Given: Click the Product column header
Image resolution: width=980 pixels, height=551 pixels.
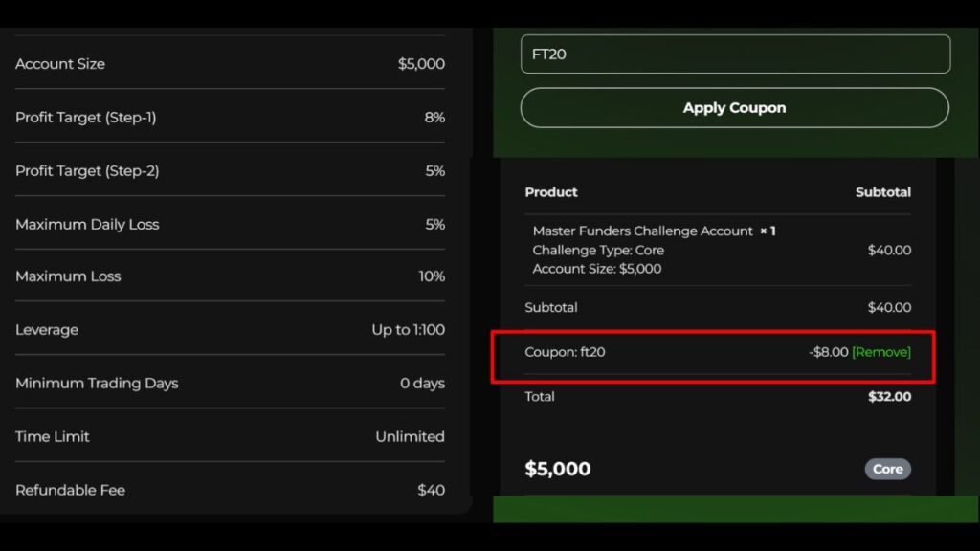Looking at the screenshot, I should coord(551,192).
